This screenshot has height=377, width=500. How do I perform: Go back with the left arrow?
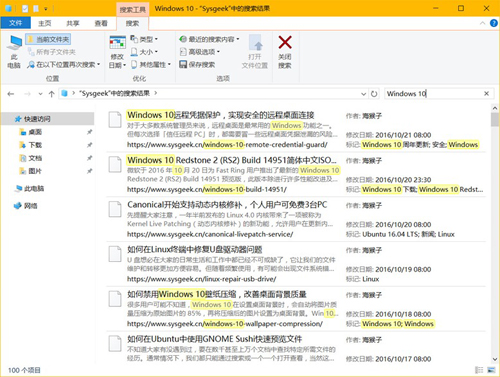tap(11, 94)
